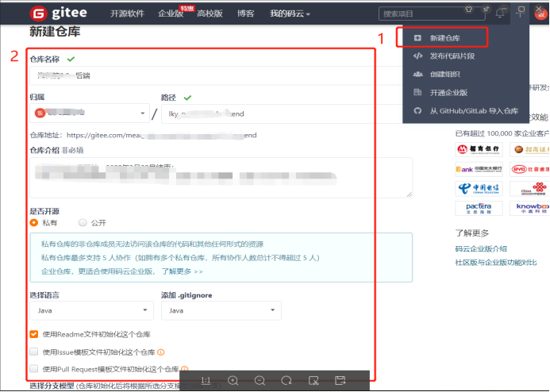The height and width of the screenshot is (392, 550).
Task: Save the image with the save-as icon
Action: pos(340,380)
